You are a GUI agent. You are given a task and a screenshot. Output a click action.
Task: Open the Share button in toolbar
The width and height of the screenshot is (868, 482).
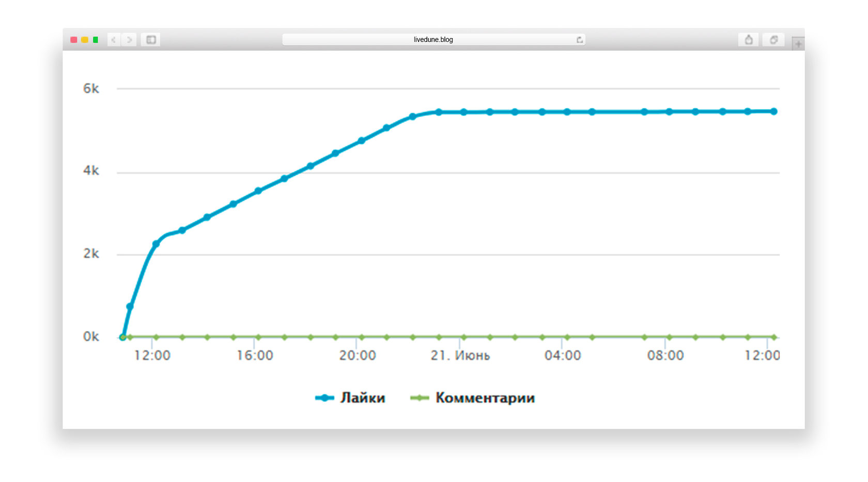pyautogui.click(x=748, y=40)
